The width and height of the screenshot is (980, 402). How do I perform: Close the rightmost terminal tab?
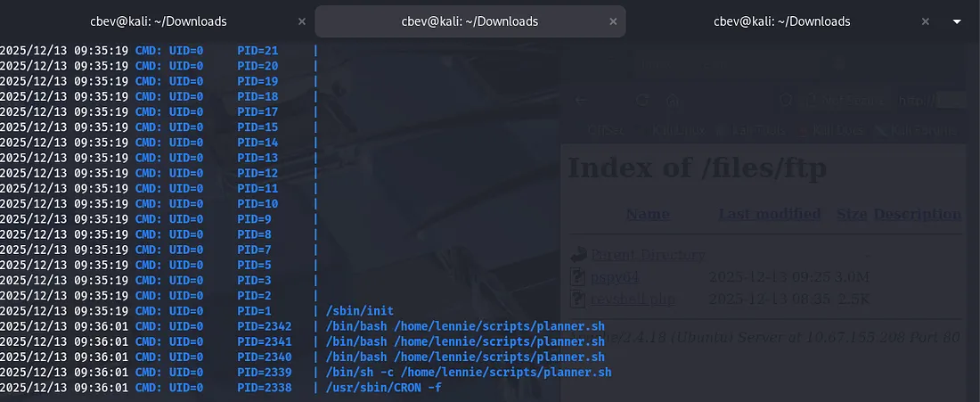[926, 21]
